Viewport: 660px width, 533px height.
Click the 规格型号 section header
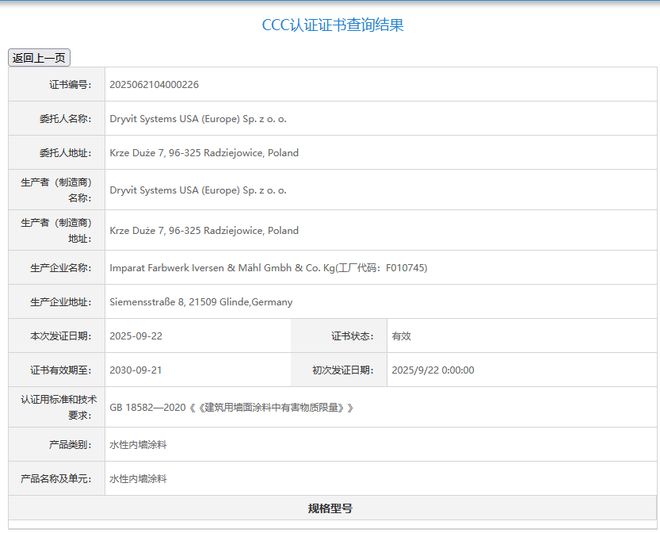coord(330,508)
